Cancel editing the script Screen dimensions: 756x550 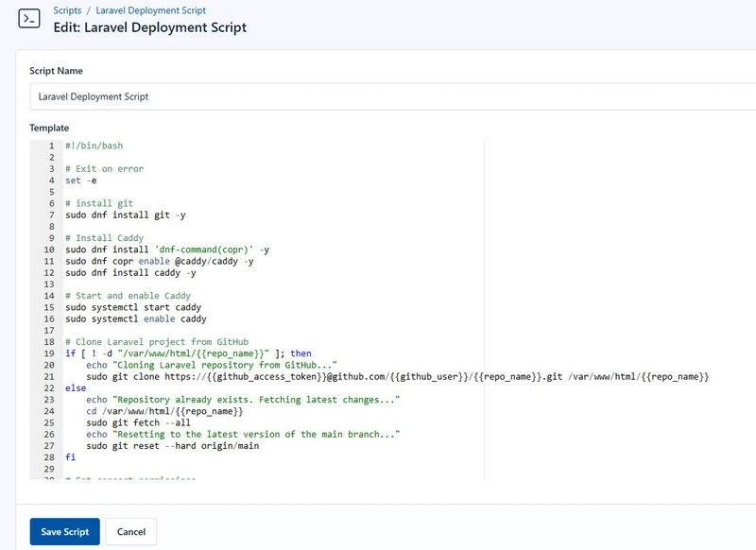click(131, 532)
